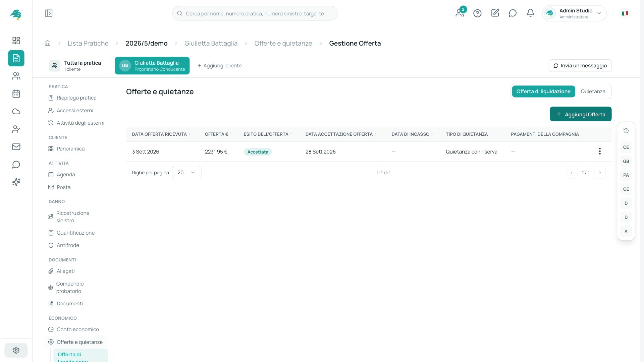Open the contacts people icon in left rail
644x362 pixels.
click(x=16, y=76)
